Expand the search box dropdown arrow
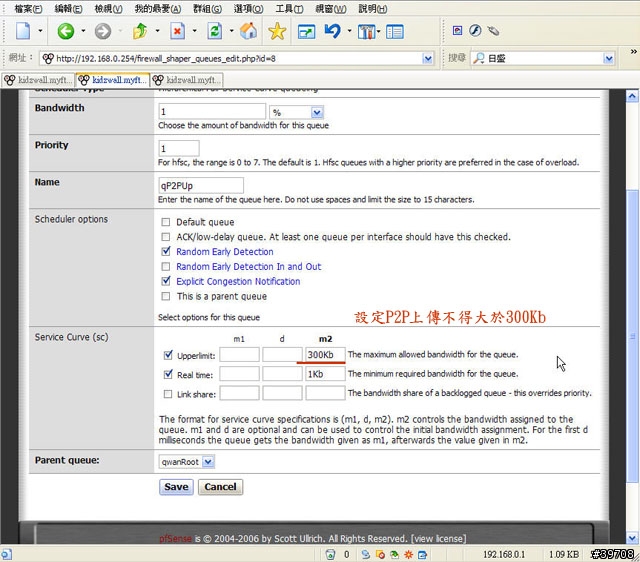Viewport: 640px width, 562px height. 609,58
